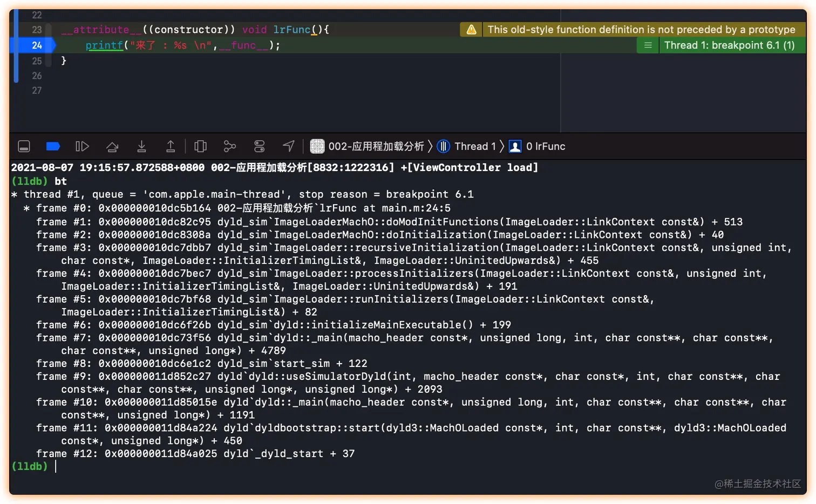Click the lrFunc function name in editor

click(x=292, y=30)
